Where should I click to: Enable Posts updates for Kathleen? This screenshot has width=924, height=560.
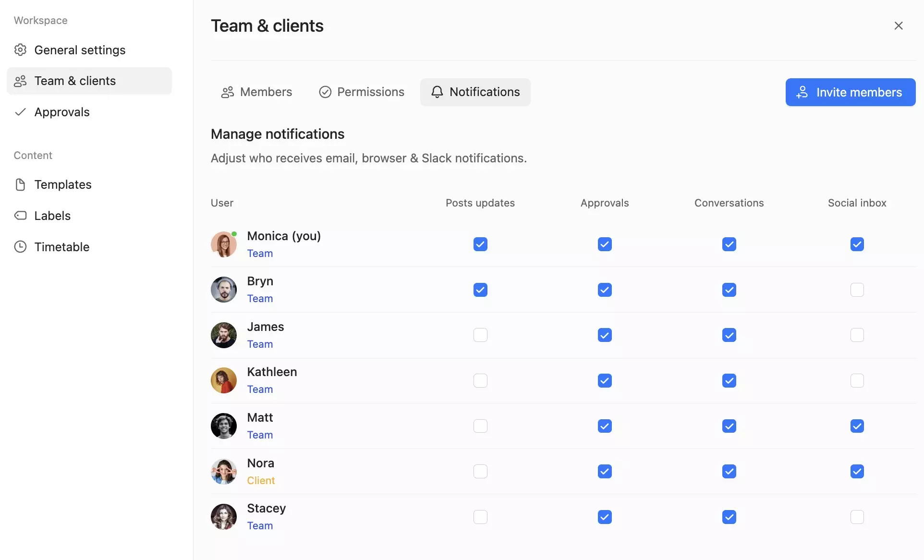(480, 381)
